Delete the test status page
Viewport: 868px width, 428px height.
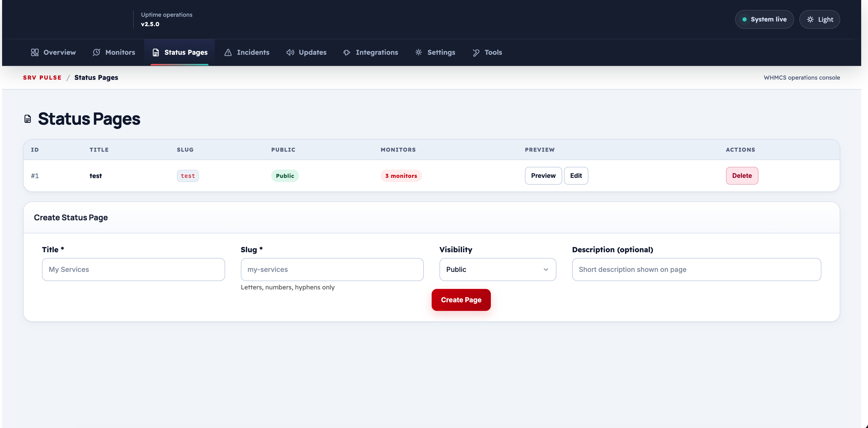point(742,176)
